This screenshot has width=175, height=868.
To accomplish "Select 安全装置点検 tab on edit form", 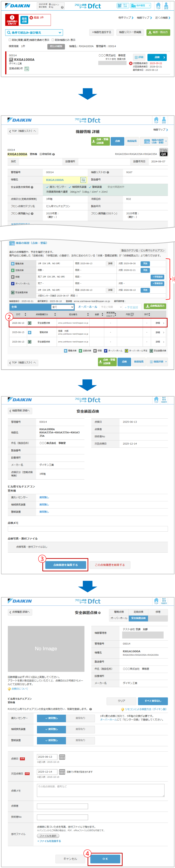I will pyautogui.click(x=138, y=618).
